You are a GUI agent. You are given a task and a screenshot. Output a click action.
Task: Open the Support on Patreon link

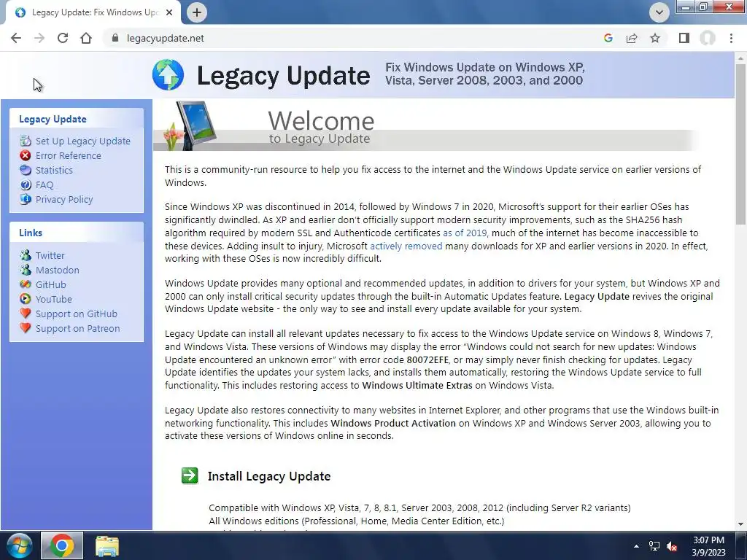77,329
